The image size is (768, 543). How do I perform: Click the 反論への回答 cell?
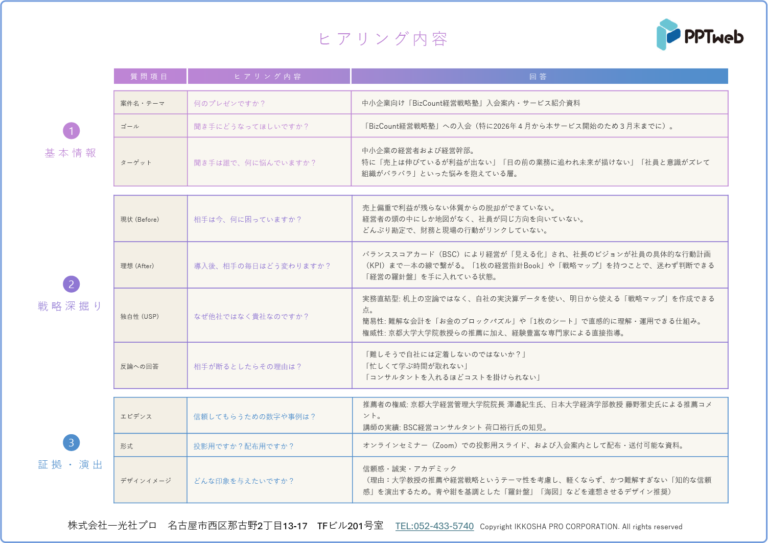(x=150, y=366)
